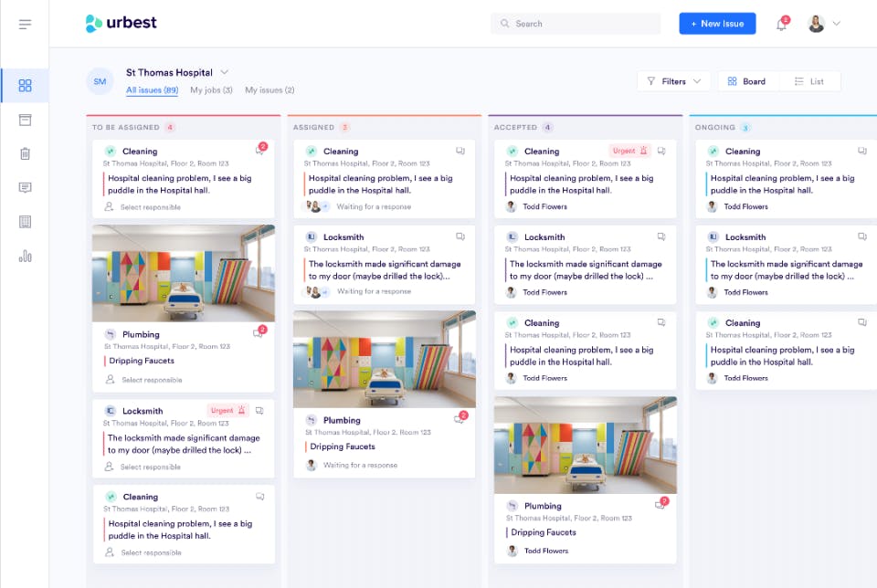Focus the Search field

click(576, 24)
